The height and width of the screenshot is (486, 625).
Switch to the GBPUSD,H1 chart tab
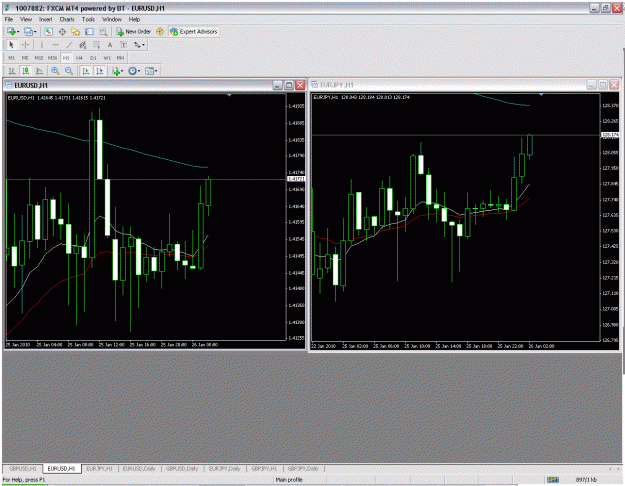[23, 468]
